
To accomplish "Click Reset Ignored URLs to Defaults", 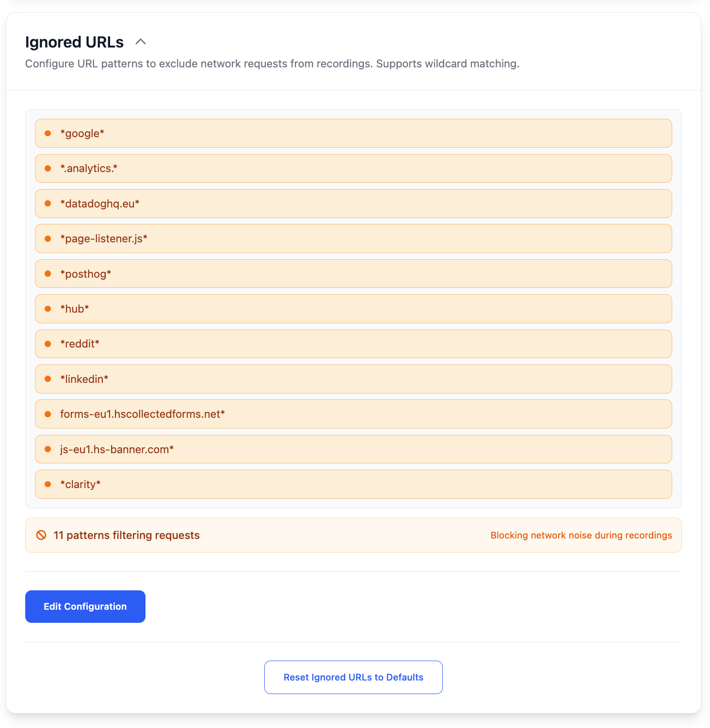I will tap(353, 677).
